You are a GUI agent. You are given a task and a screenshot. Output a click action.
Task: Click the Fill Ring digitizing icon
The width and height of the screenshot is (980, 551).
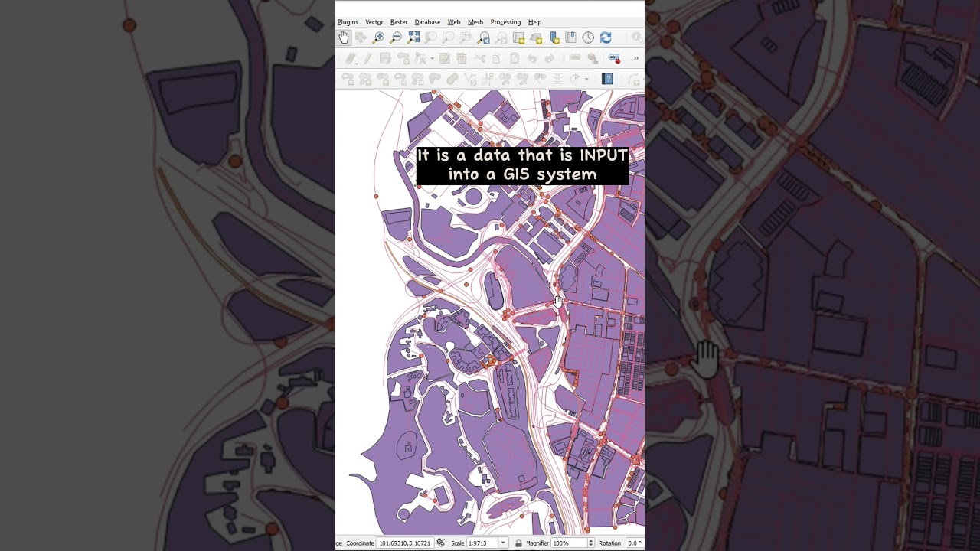pos(382,79)
